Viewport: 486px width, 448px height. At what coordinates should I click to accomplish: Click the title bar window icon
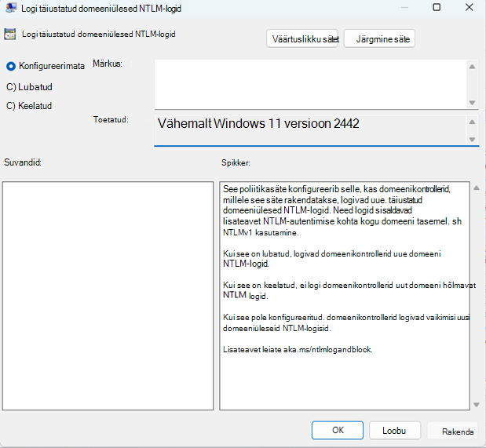(11, 7)
